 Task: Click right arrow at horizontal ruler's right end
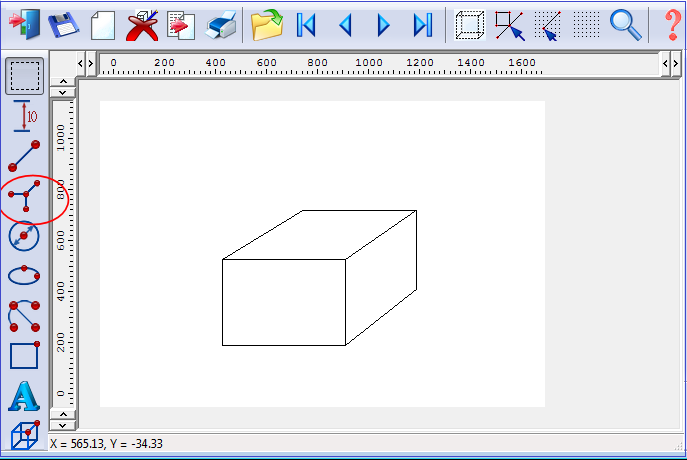click(676, 63)
